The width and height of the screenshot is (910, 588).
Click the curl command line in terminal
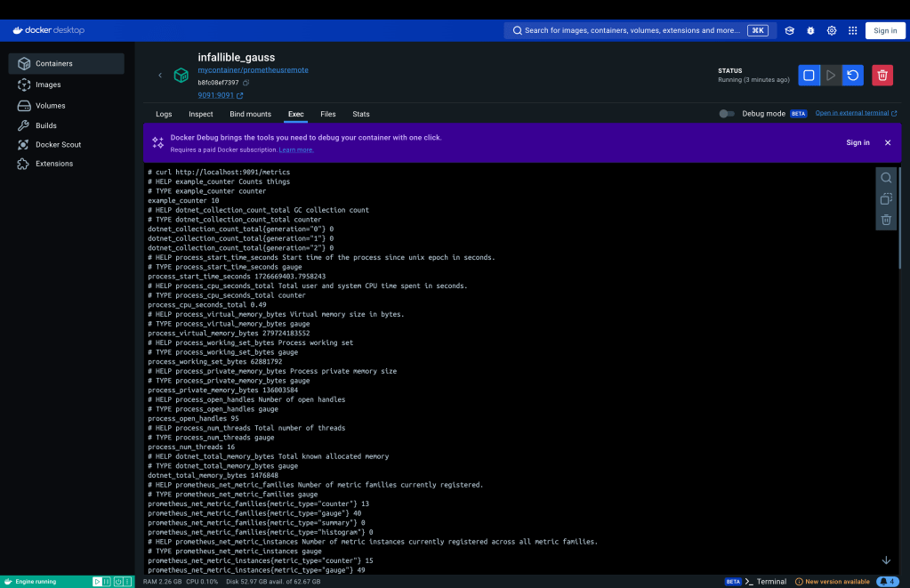219,173
